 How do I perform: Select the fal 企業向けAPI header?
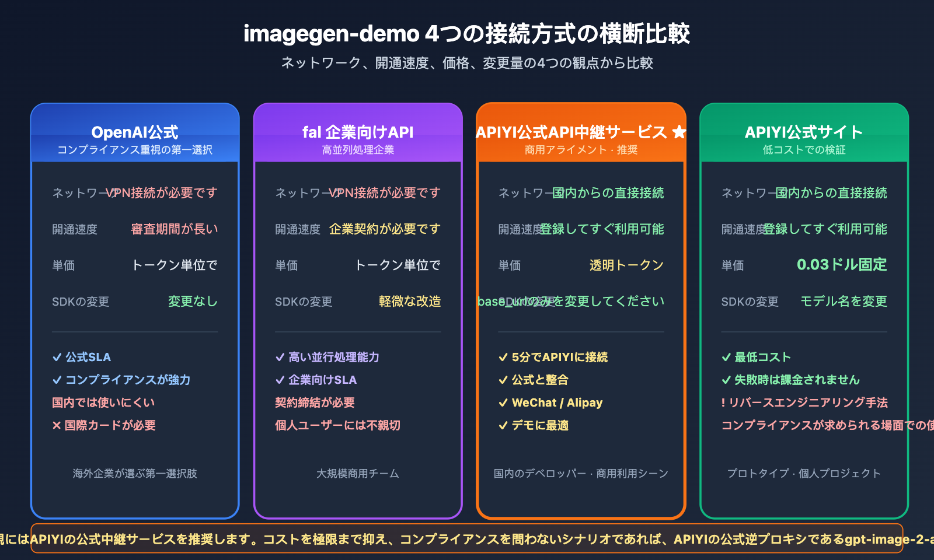(358, 132)
